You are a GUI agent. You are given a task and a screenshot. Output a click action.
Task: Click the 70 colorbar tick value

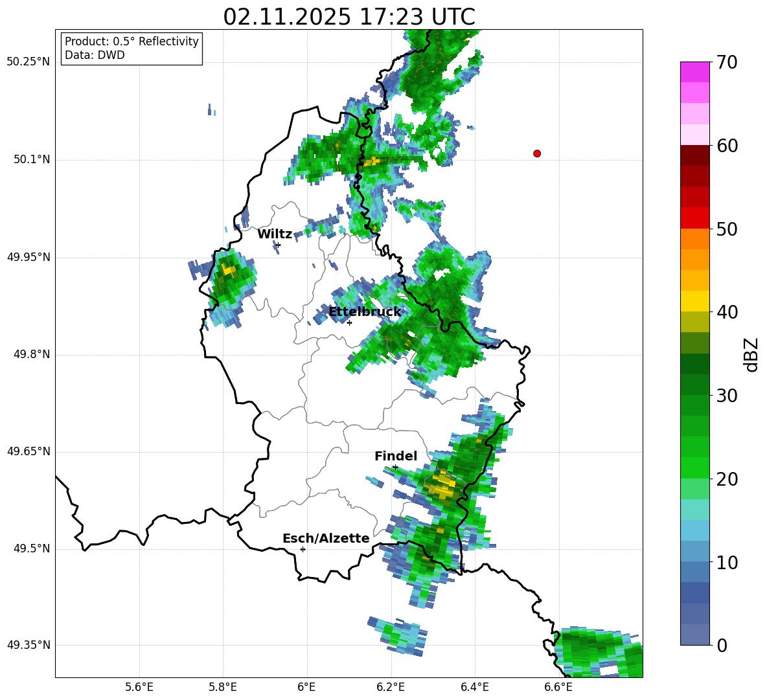pyautogui.click(x=727, y=63)
